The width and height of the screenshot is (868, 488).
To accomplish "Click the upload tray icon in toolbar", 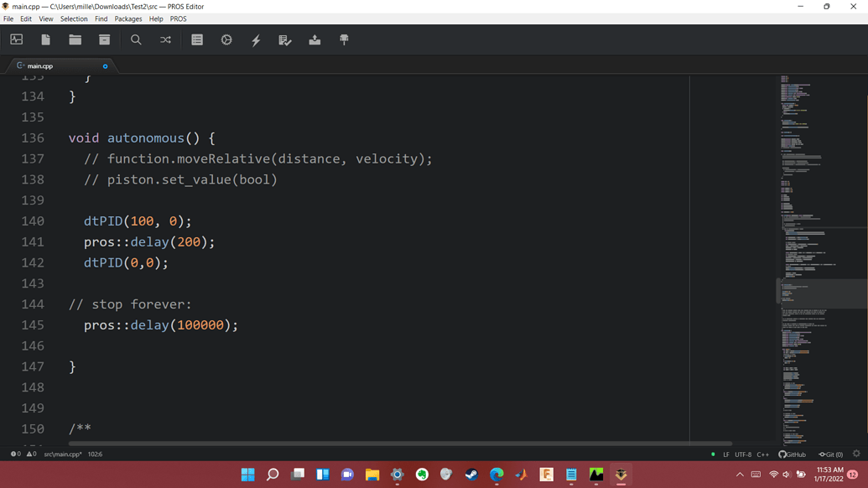I will tap(314, 39).
